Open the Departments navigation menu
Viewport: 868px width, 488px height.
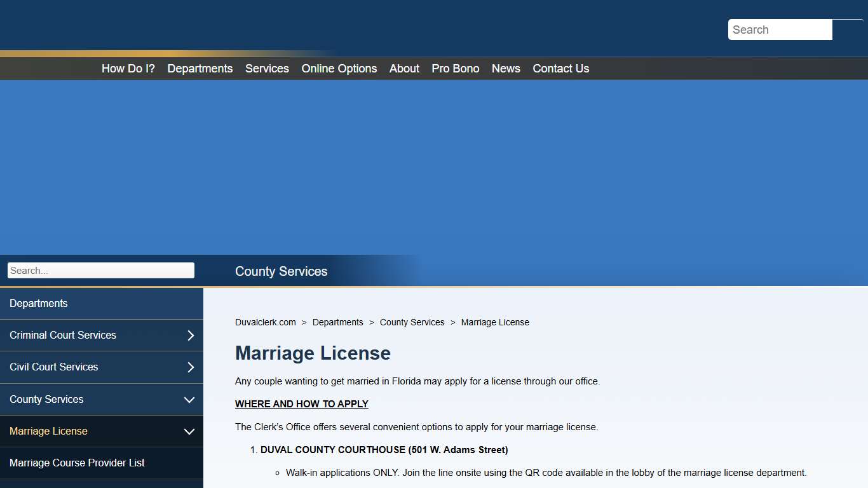[x=200, y=68]
